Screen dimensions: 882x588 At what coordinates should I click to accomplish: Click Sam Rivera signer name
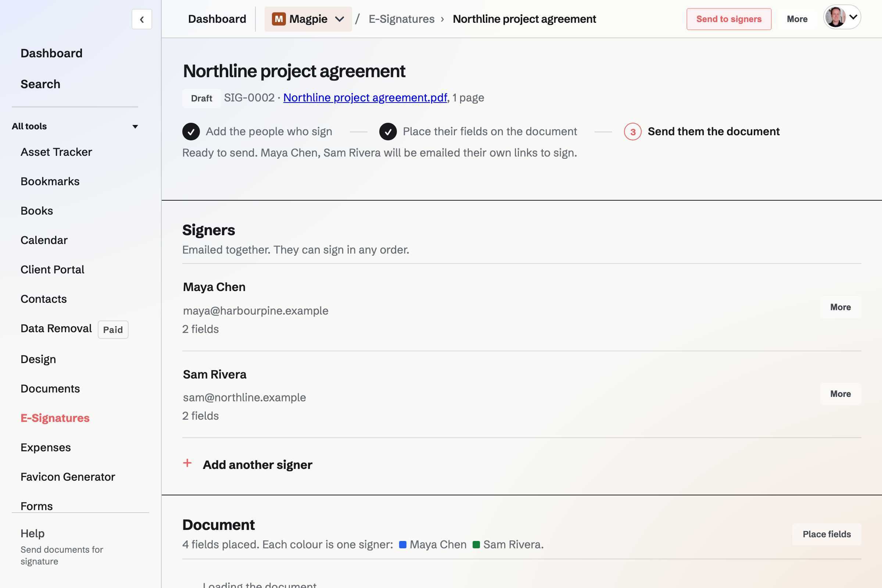215,374
